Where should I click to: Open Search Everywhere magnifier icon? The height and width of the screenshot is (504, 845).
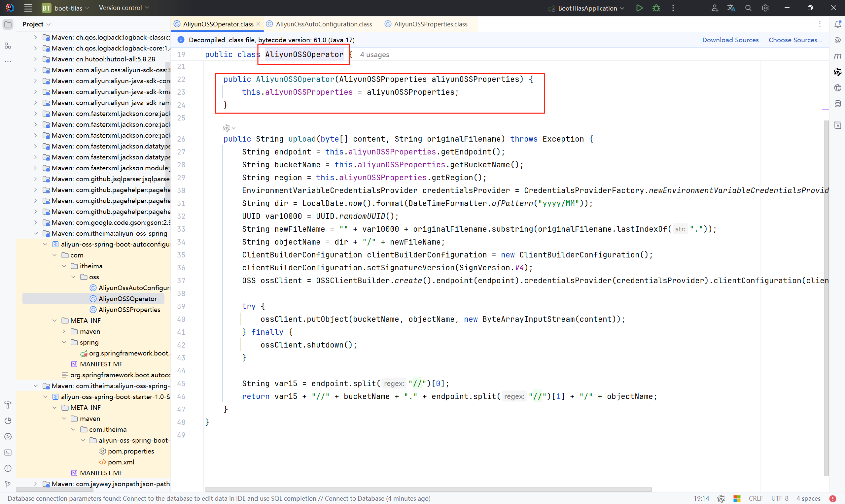point(748,8)
